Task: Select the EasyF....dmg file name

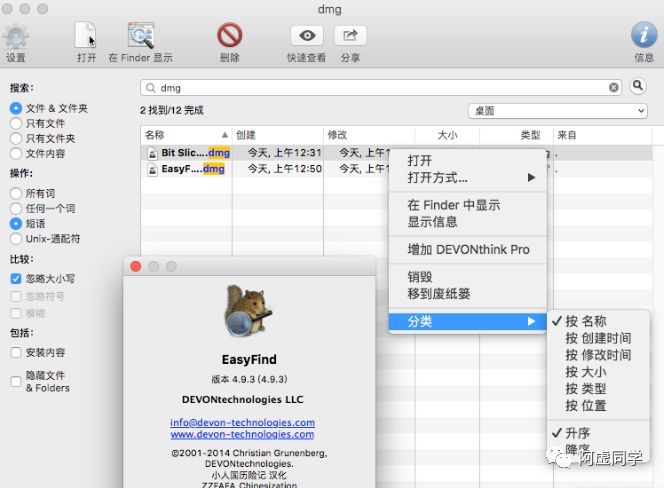Action: 193,169
